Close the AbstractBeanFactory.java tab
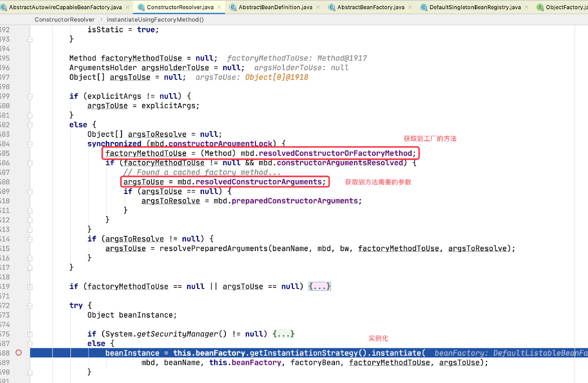The width and height of the screenshot is (588, 383). tap(410, 7)
